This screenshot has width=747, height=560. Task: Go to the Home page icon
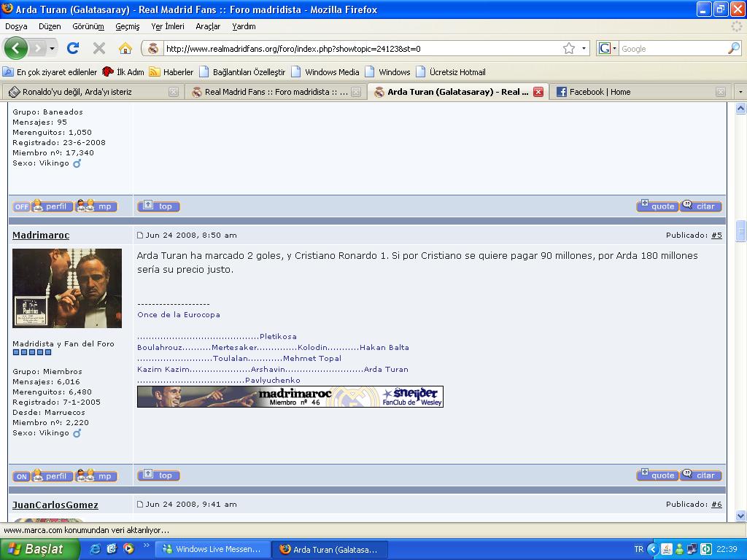[125, 48]
